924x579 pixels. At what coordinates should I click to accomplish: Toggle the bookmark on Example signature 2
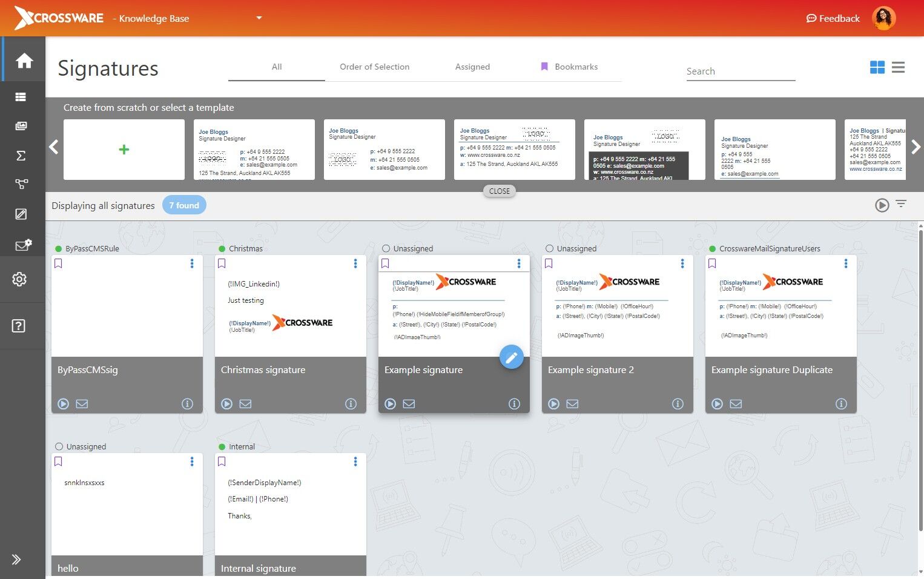click(x=549, y=263)
